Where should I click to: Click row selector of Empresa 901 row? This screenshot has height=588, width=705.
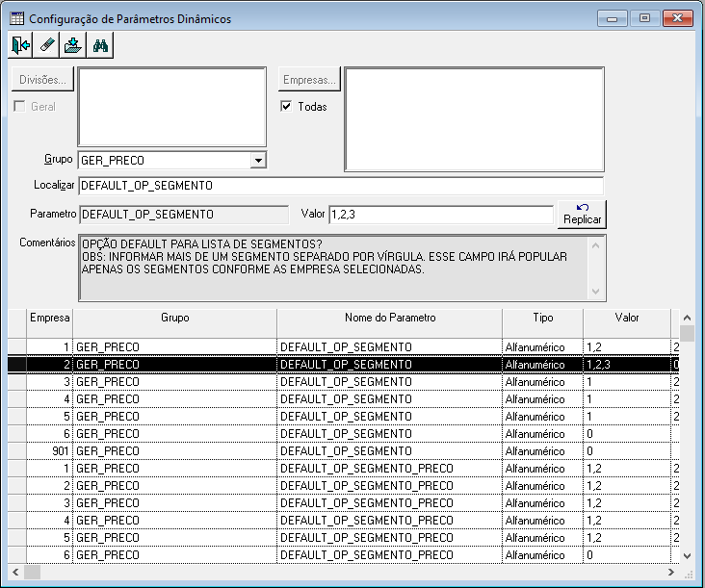click(17, 451)
